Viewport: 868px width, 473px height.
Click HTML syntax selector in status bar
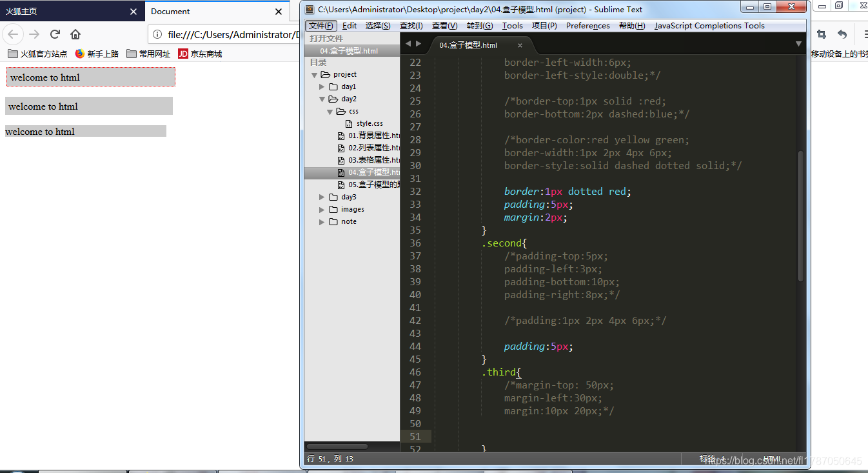click(x=773, y=459)
